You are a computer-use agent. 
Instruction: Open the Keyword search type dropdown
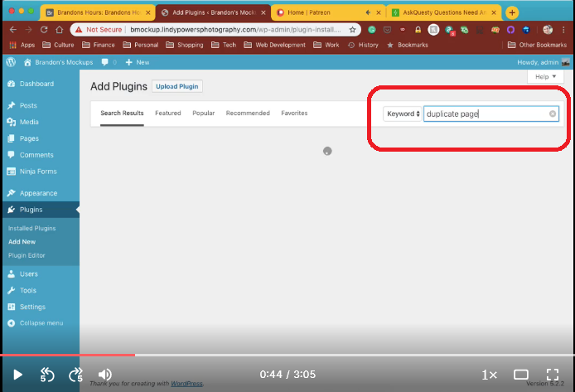point(403,114)
